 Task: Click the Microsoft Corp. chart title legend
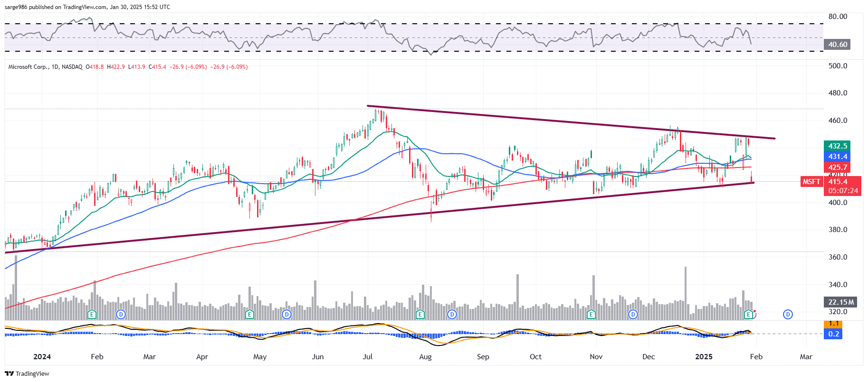pyautogui.click(x=45, y=67)
